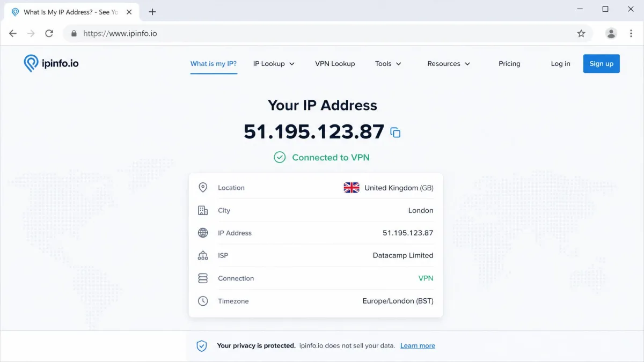Open the VPN Lookup page

pyautogui.click(x=335, y=63)
